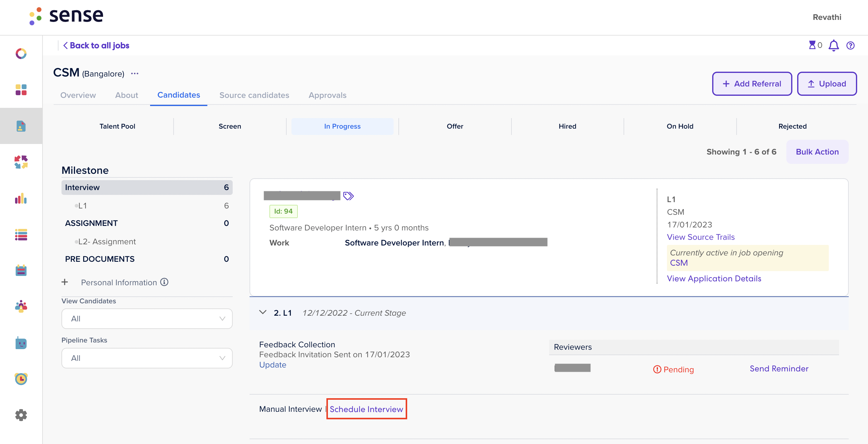Select the jobs document sidebar icon
Image resolution: width=868 pixels, height=444 pixels.
(x=21, y=126)
